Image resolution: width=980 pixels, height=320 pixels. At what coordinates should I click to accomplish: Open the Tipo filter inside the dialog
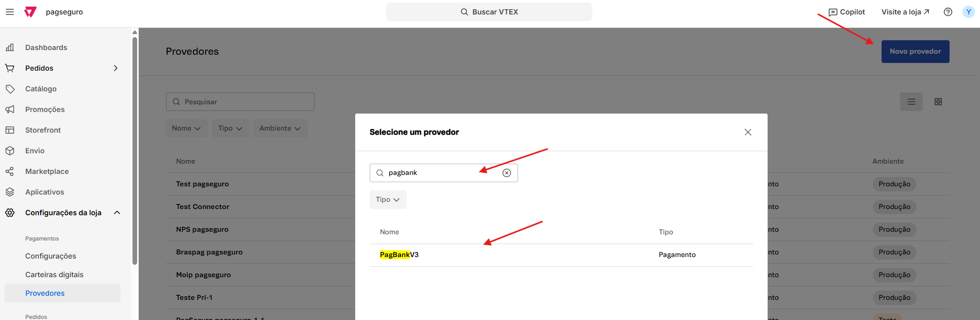[388, 200]
